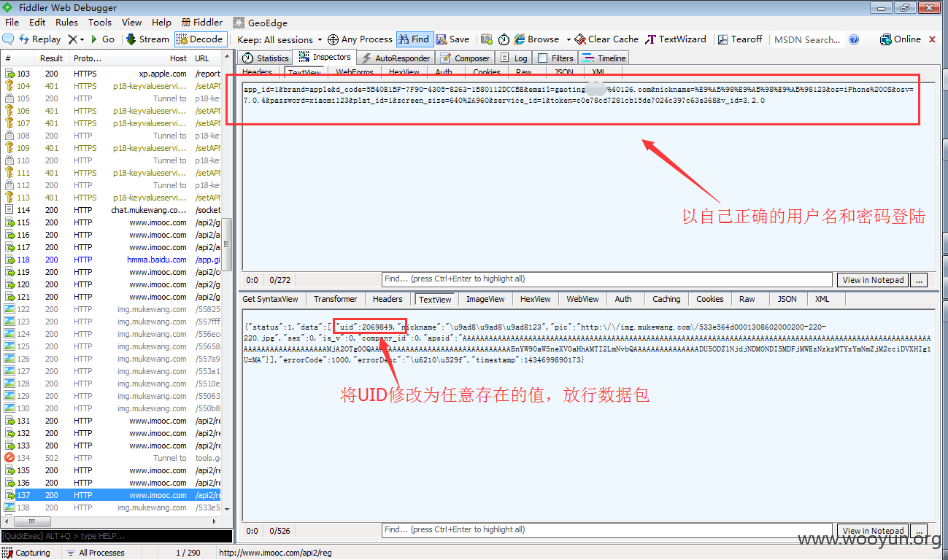Open the Tools menu
The height and width of the screenshot is (560, 948).
pos(100,23)
